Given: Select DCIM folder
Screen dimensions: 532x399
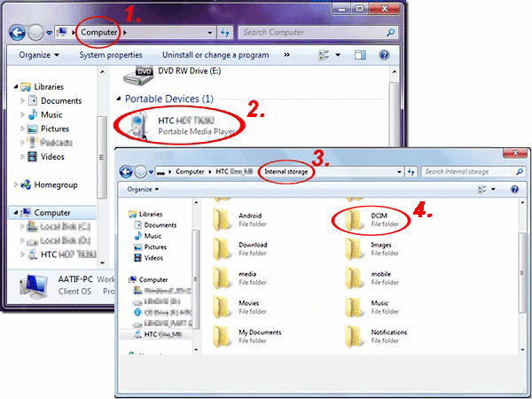Looking at the screenshot, I should coord(372,220).
